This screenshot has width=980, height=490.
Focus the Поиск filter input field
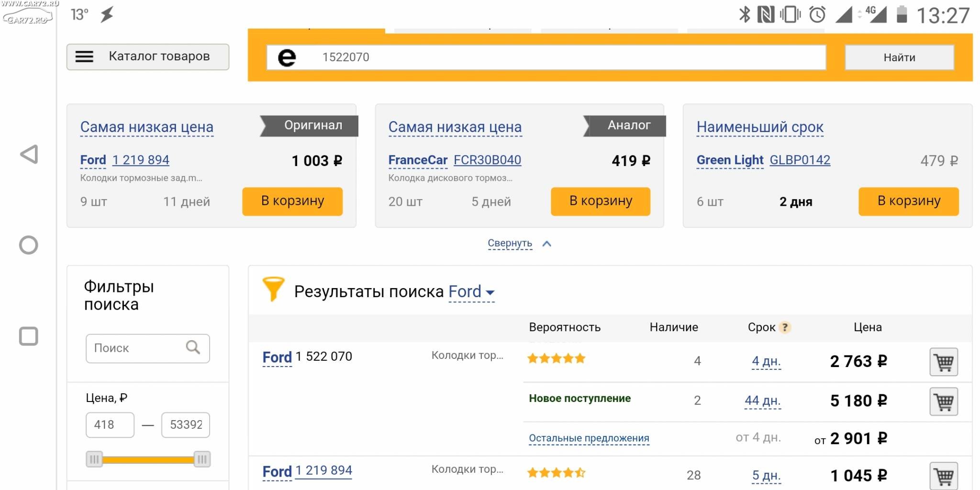[148, 348]
